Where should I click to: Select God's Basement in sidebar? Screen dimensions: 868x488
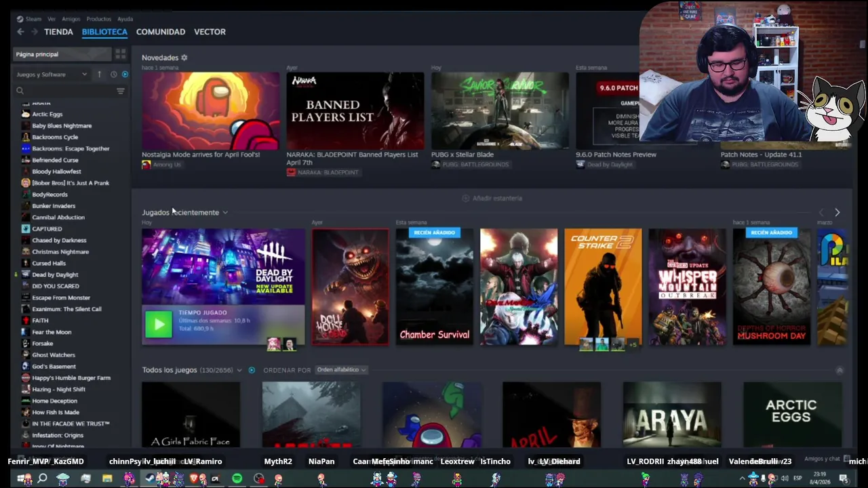pyautogui.click(x=54, y=367)
